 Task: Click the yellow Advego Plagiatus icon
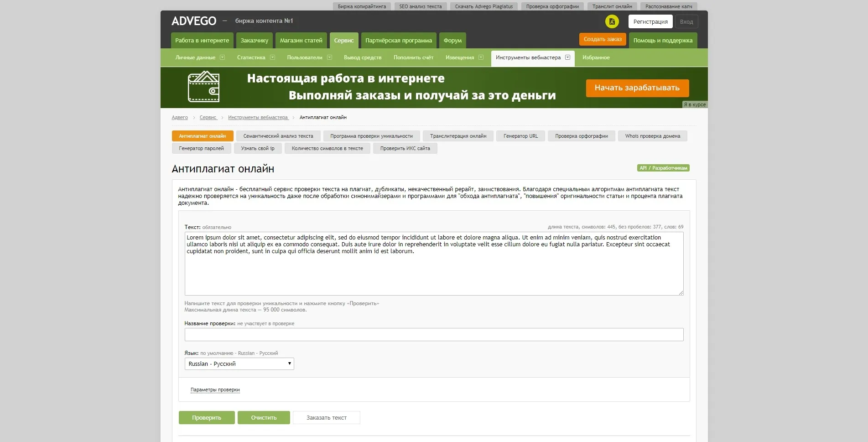(612, 21)
